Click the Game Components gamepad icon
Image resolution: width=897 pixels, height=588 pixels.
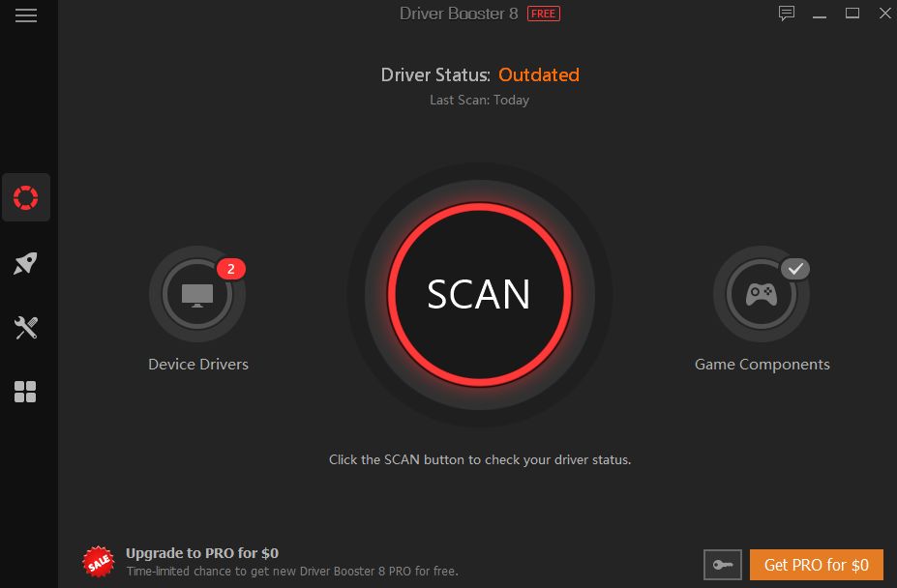point(762,294)
